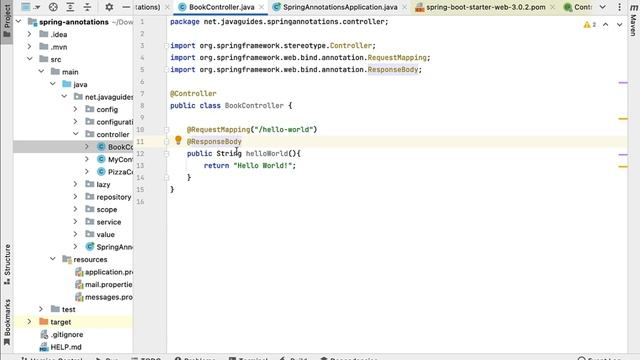Click the net.javaguides package node
The width and height of the screenshot is (640, 360).
pyautogui.click(x=103, y=97)
